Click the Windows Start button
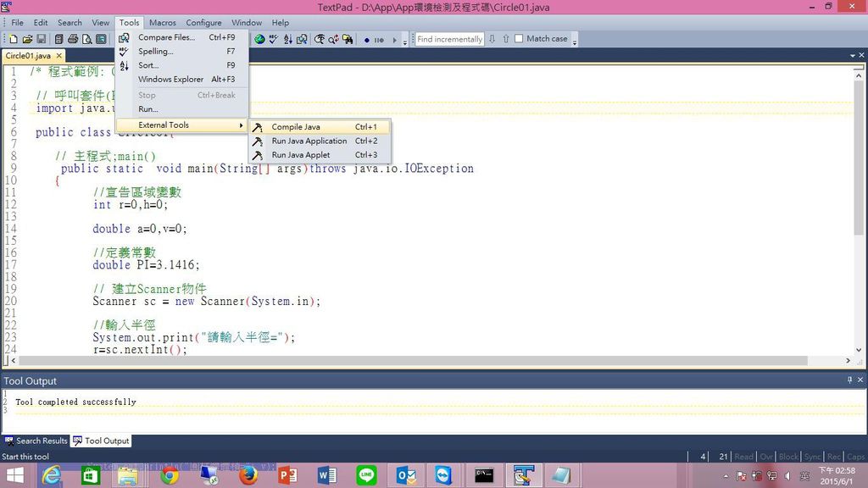The image size is (868, 488). click(15, 475)
